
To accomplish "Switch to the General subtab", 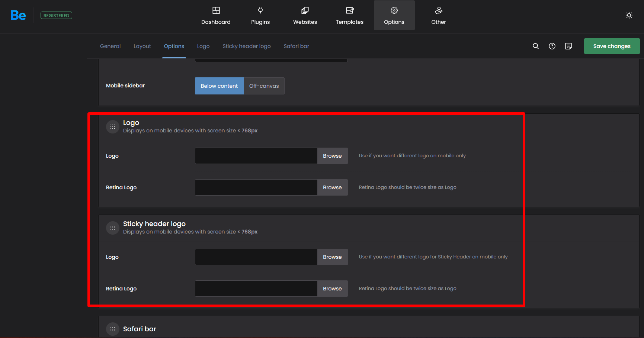I will (x=110, y=46).
